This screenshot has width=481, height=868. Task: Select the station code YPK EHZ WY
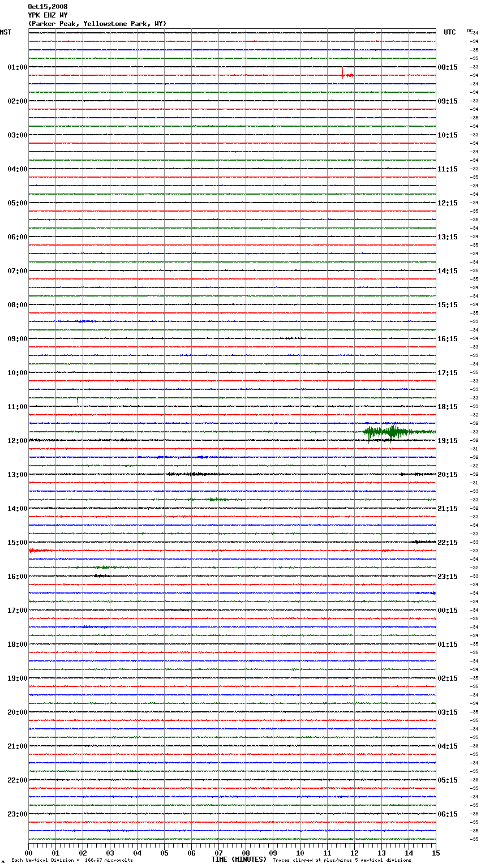[48, 15]
